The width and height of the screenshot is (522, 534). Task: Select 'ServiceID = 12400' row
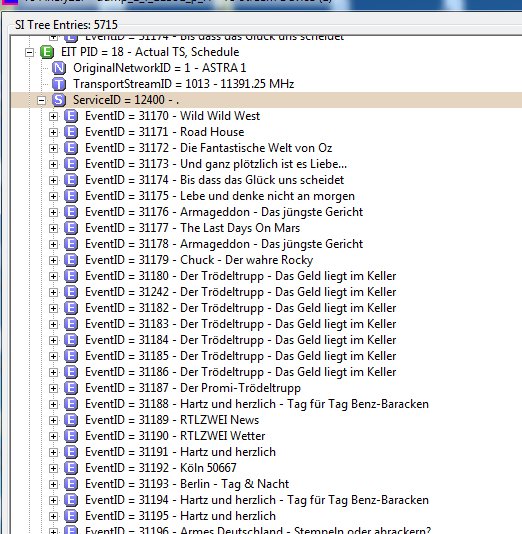(126, 100)
